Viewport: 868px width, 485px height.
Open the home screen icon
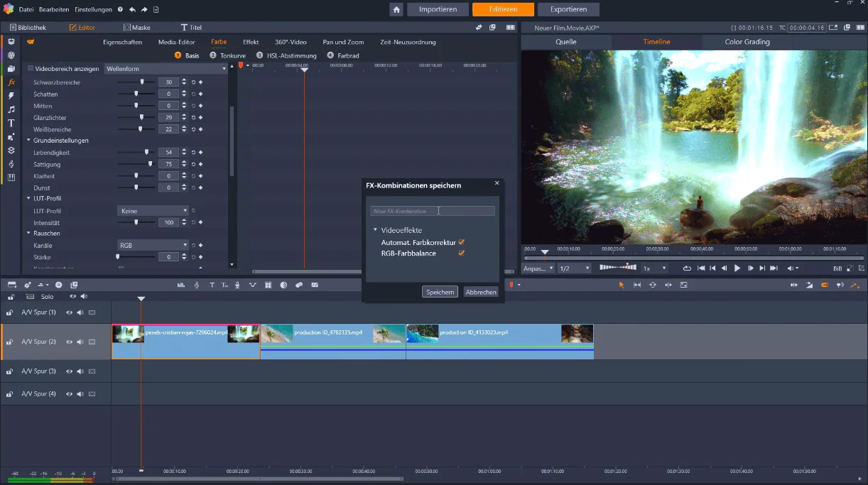click(397, 10)
